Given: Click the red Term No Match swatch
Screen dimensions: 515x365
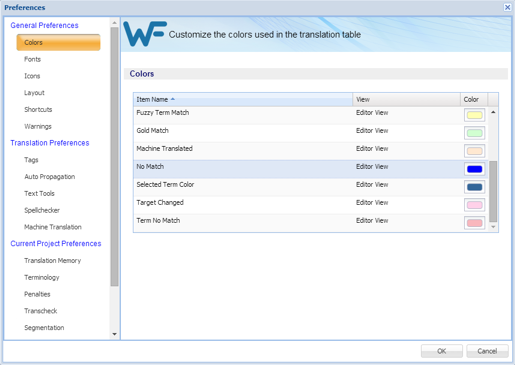Looking at the screenshot, I should tap(474, 223).
